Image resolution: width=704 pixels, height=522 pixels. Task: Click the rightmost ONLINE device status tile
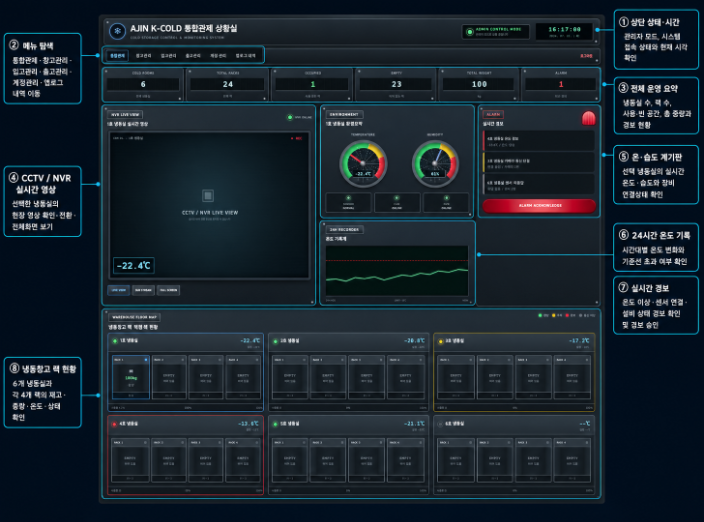pyautogui.click(x=446, y=202)
